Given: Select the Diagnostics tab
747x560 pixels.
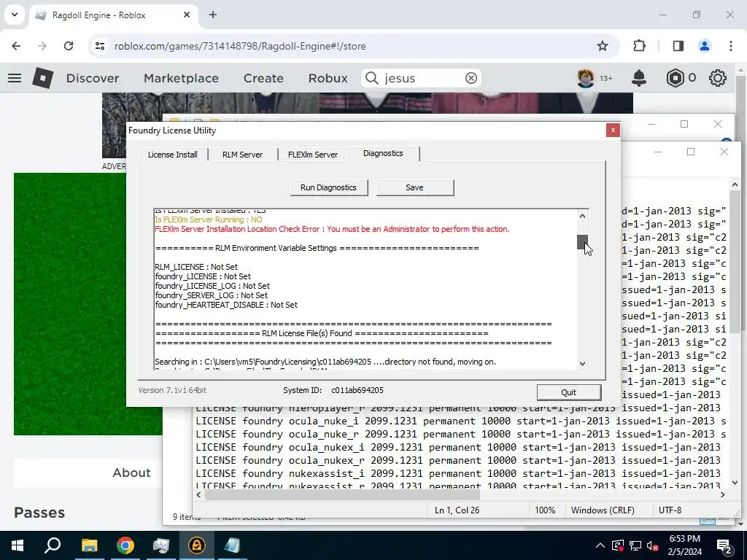Looking at the screenshot, I should (x=383, y=153).
